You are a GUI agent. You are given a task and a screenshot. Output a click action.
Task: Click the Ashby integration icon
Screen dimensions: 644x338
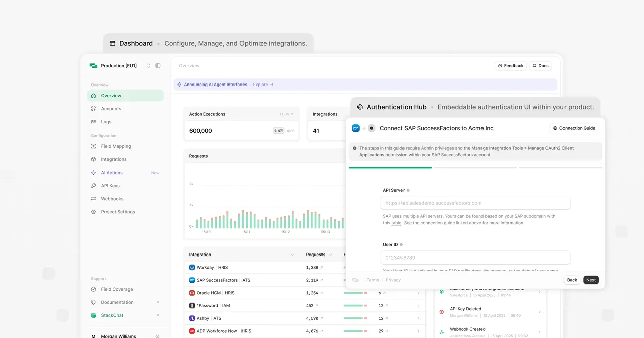[192, 318]
